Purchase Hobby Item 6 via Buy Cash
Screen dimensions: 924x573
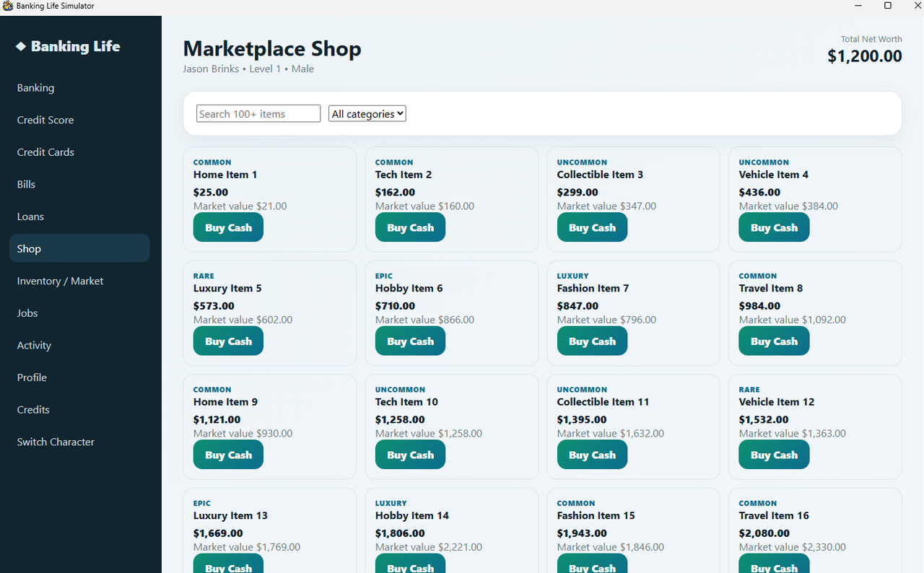coord(410,341)
